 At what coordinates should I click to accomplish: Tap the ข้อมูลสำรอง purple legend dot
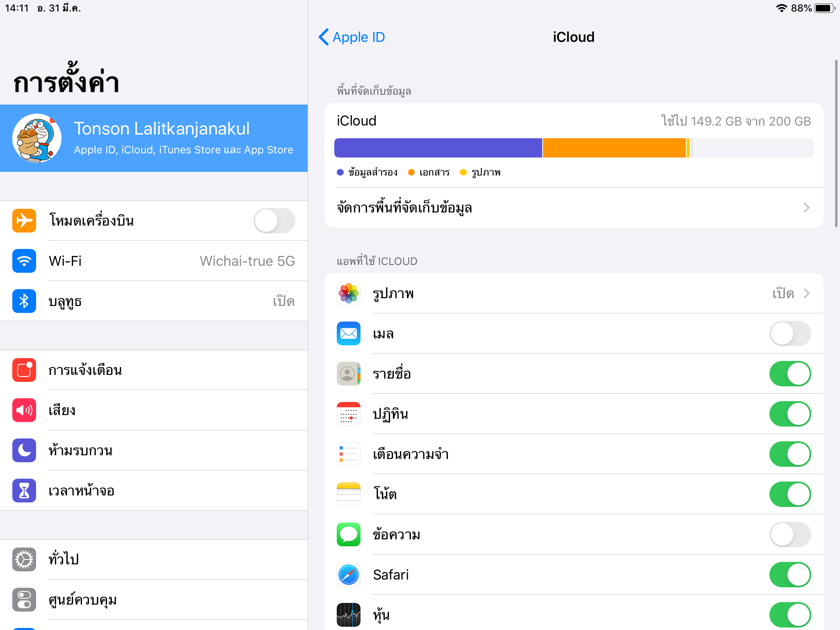coord(340,172)
